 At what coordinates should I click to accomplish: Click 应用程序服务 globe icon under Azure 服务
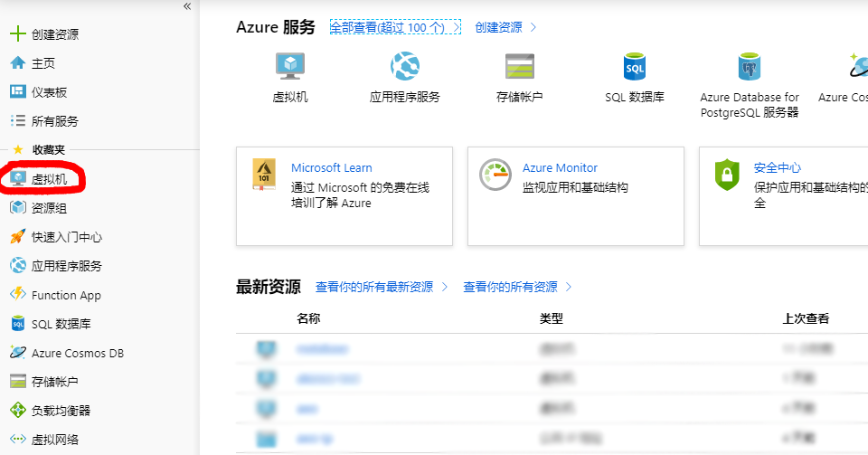(x=405, y=66)
